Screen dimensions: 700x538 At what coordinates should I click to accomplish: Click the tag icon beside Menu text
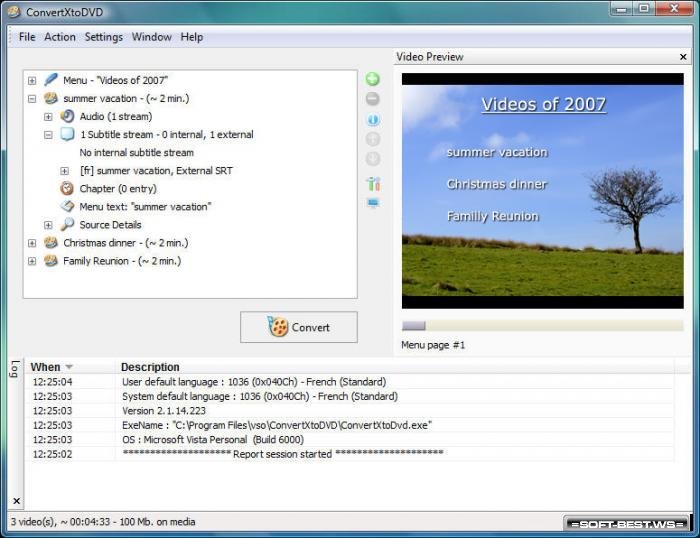67,206
